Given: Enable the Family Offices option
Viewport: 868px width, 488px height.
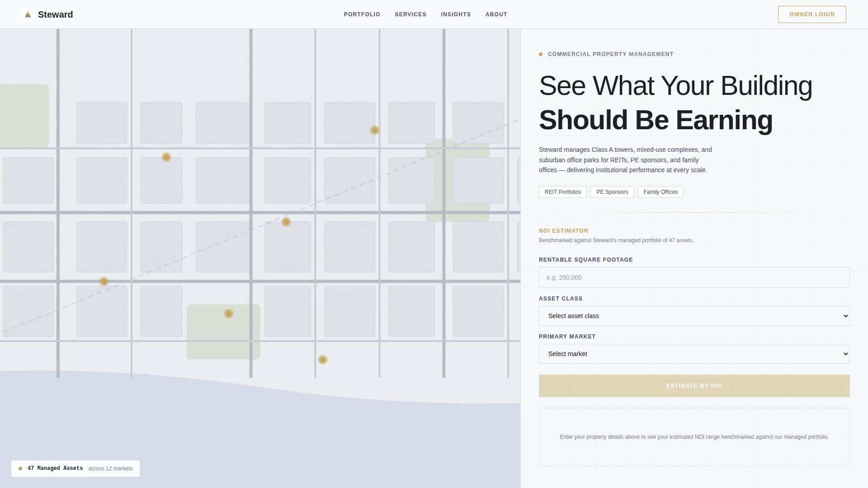Looking at the screenshot, I should pyautogui.click(x=660, y=192).
